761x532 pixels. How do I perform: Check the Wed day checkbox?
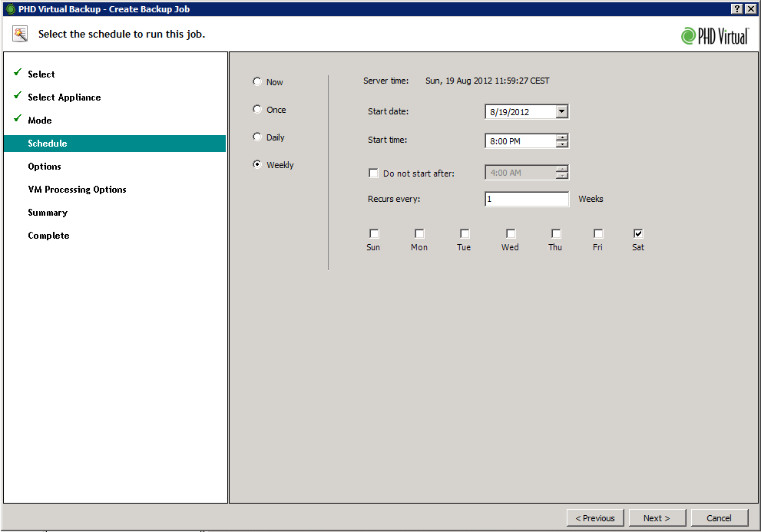click(511, 233)
